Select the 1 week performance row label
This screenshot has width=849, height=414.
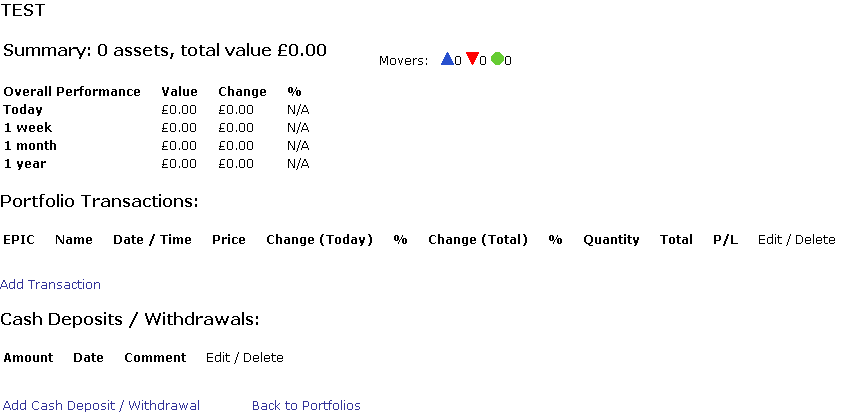pyautogui.click(x=27, y=128)
